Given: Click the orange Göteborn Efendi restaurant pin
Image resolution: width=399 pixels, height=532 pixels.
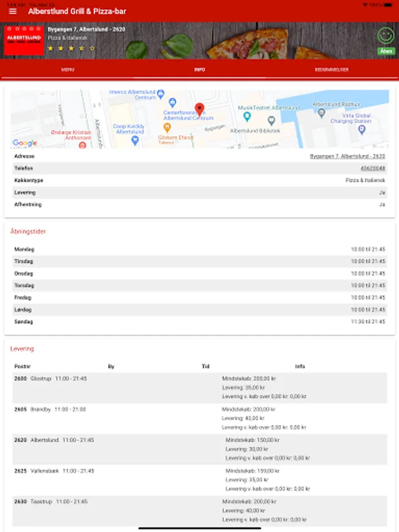Looking at the screenshot, I should (x=167, y=128).
